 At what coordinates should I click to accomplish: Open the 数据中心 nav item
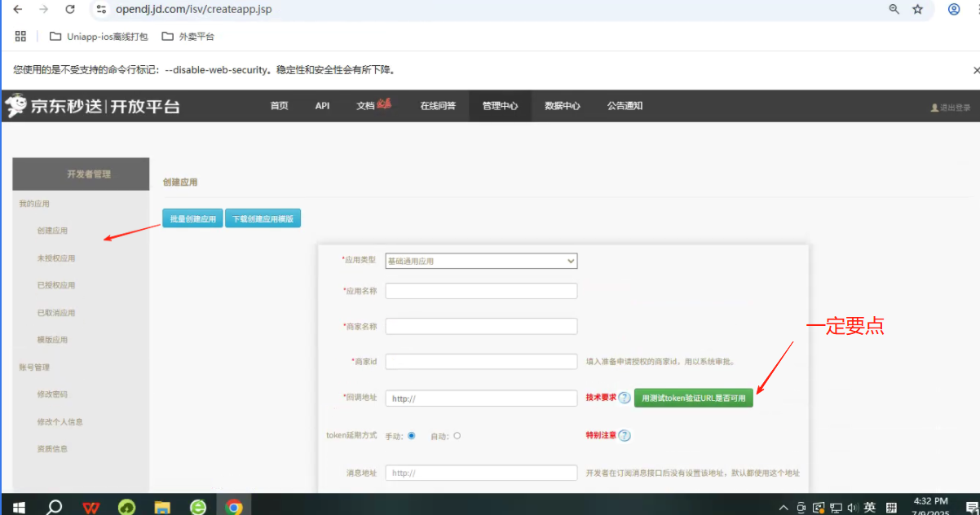(563, 106)
